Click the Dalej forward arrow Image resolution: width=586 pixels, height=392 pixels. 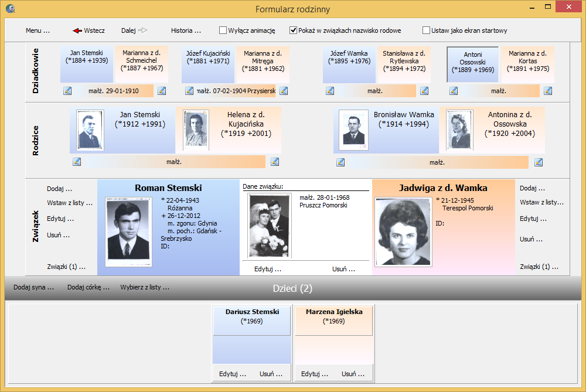click(143, 30)
